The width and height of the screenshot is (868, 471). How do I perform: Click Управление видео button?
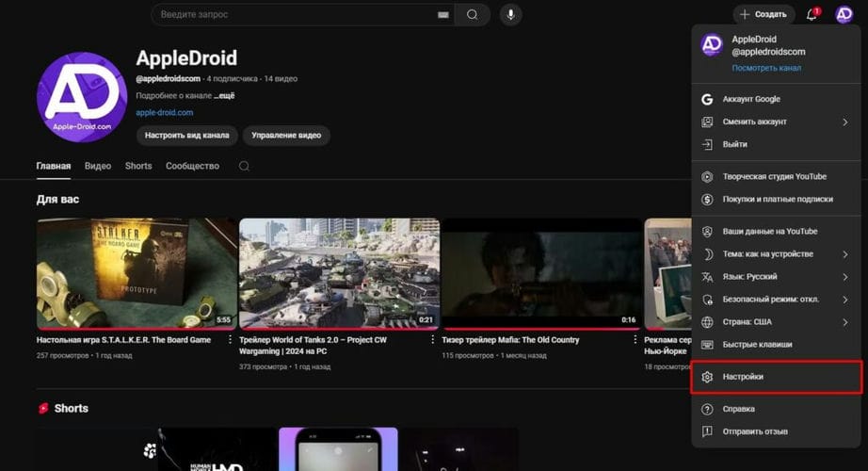286,136
